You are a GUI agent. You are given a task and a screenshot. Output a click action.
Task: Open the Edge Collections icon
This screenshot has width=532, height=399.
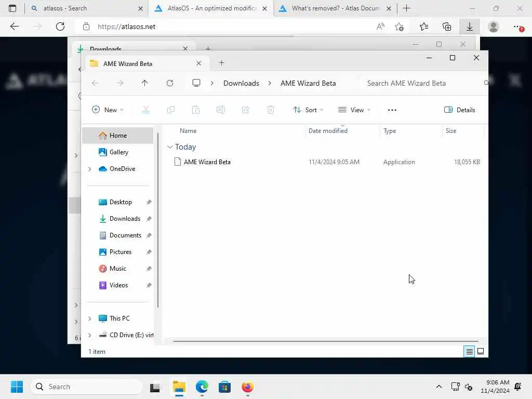tap(447, 26)
